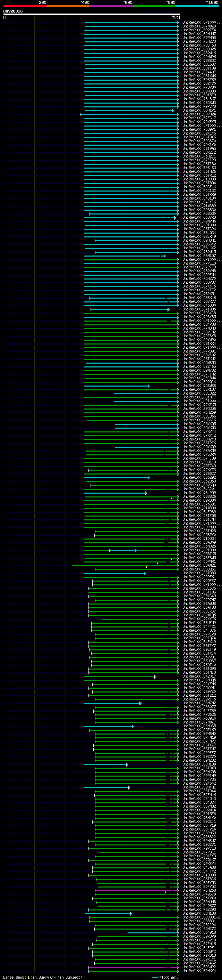Click label UniRef100_P32294

pos(199,924)
